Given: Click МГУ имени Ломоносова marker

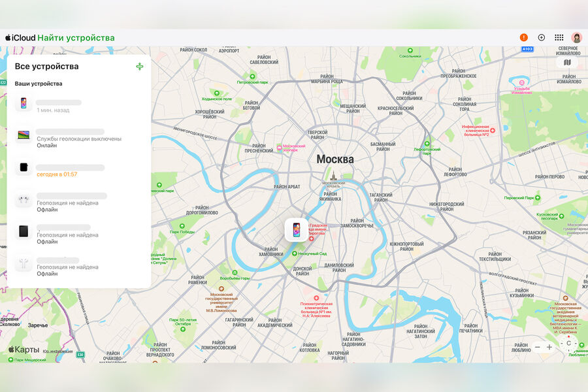Looking at the screenshot, I should (x=221, y=289).
